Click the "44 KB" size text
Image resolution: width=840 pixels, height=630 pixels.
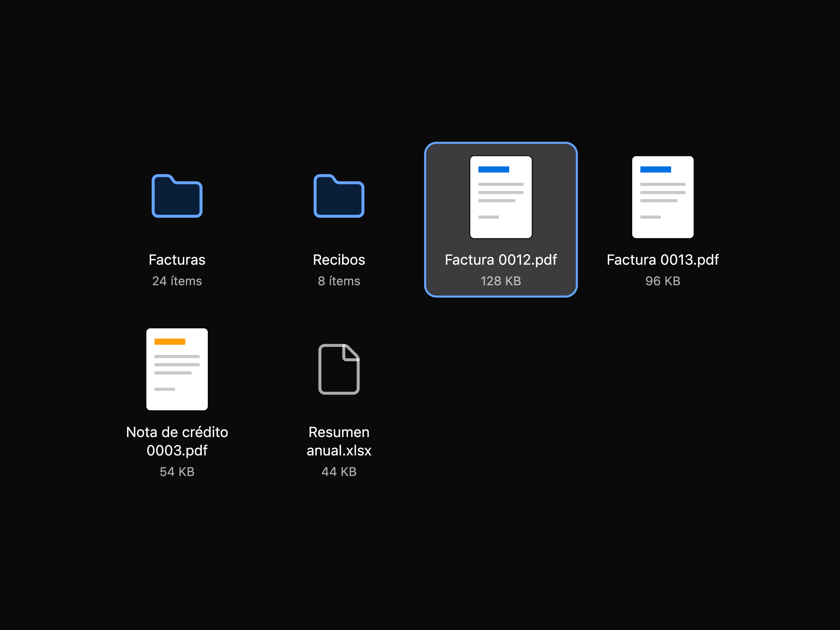339,472
